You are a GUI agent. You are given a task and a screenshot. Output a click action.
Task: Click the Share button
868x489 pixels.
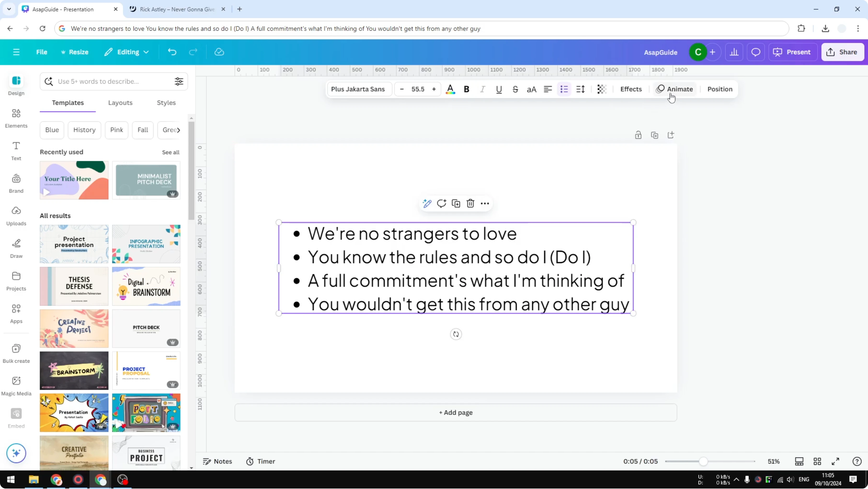[x=843, y=52]
